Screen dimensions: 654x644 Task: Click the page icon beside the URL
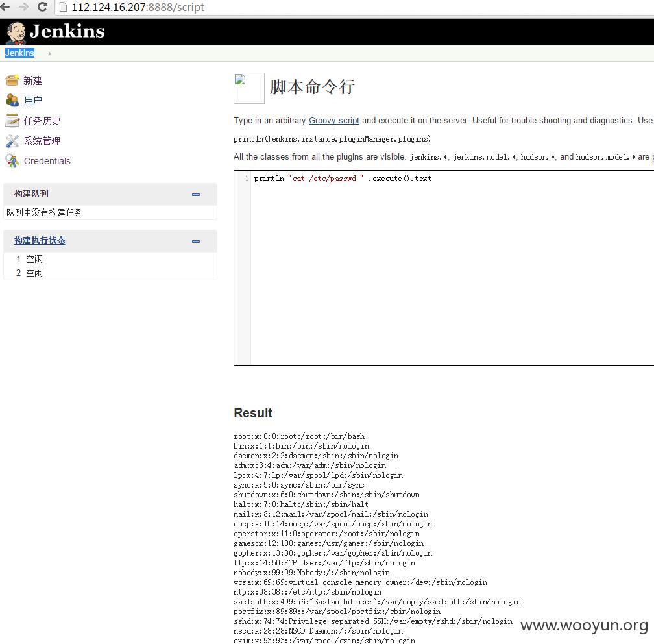63,7
